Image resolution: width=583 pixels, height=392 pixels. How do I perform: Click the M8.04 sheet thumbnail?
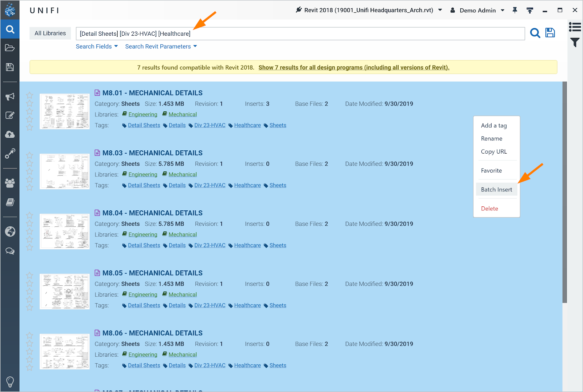click(64, 231)
